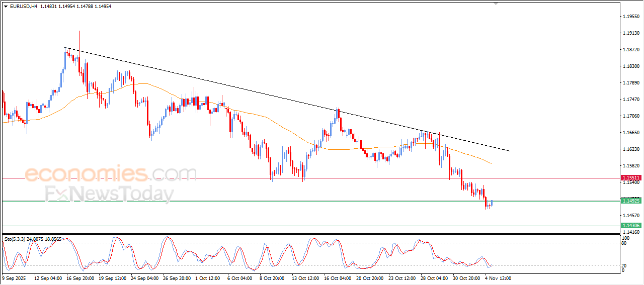Click the stochastic 80 level marker
Screen dimensions: 644x285
[x=624, y=244]
